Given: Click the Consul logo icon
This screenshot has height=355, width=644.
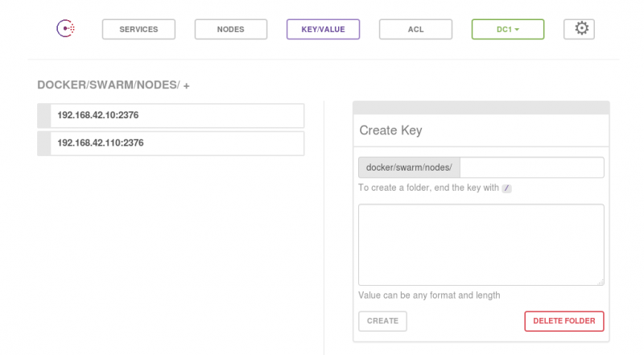Looking at the screenshot, I should 66,29.
